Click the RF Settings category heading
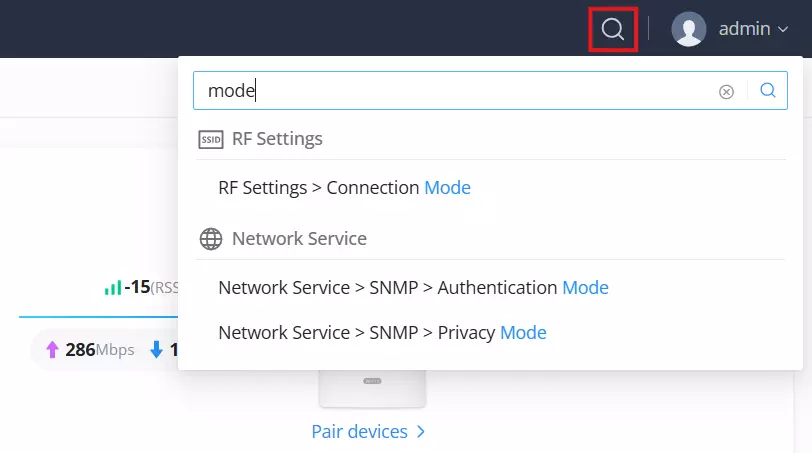 [277, 139]
